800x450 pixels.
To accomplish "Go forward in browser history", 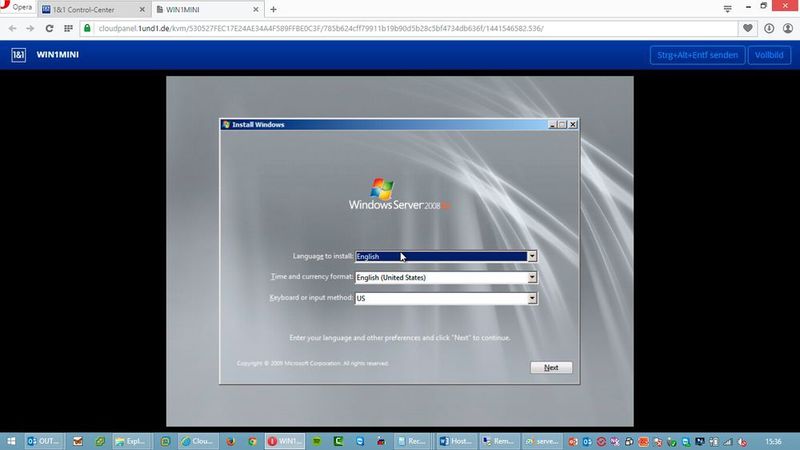I will [30, 29].
